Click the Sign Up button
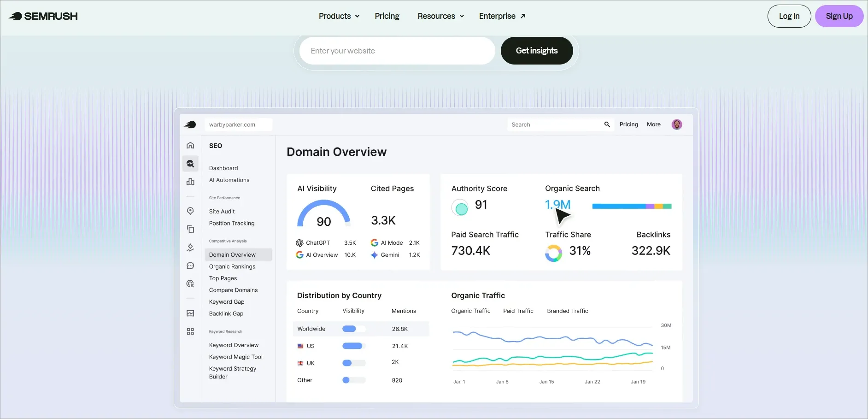This screenshot has width=868, height=419. (839, 16)
